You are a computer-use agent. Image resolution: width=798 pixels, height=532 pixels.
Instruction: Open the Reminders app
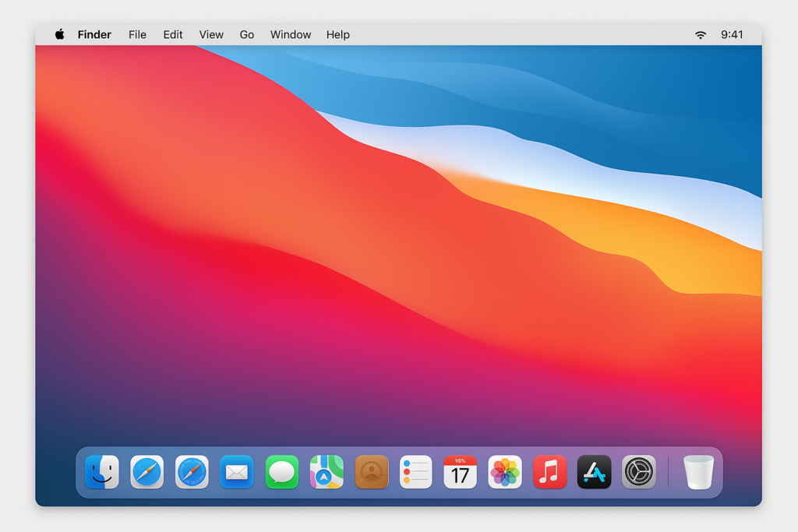[415, 472]
